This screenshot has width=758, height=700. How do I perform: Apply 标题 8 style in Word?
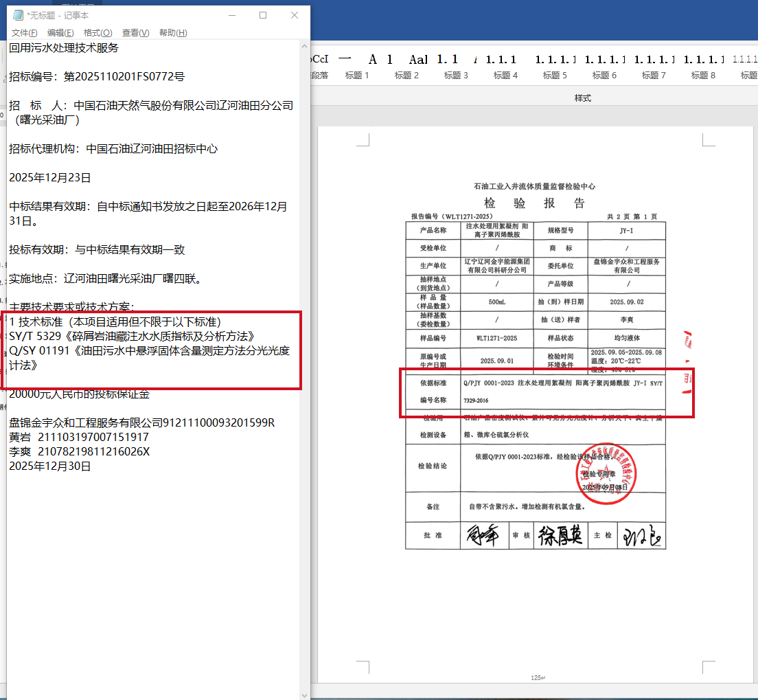(x=703, y=67)
